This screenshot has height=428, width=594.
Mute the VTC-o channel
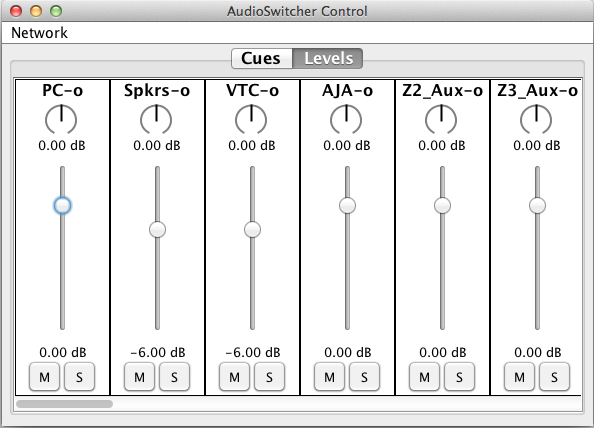tap(234, 377)
